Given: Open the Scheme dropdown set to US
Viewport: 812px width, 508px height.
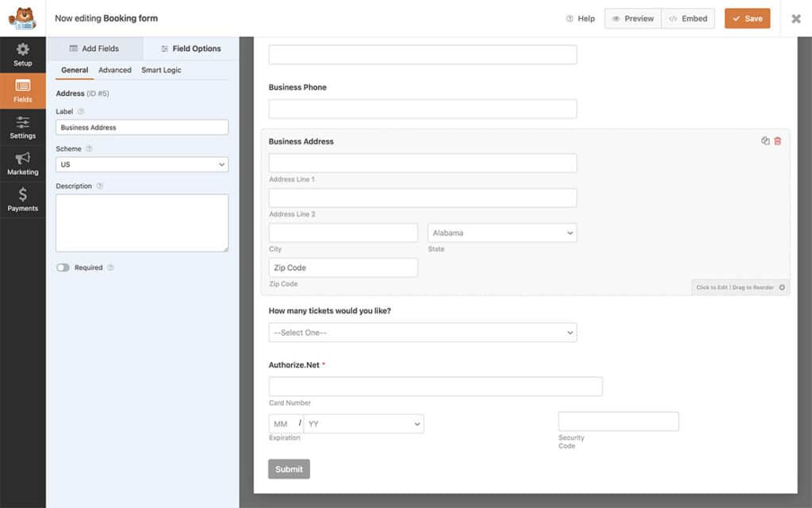Looking at the screenshot, I should [141, 164].
